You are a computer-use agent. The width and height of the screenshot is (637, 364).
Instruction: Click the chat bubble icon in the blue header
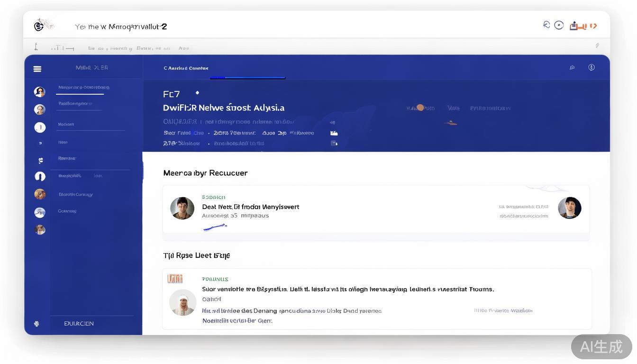coord(572,68)
